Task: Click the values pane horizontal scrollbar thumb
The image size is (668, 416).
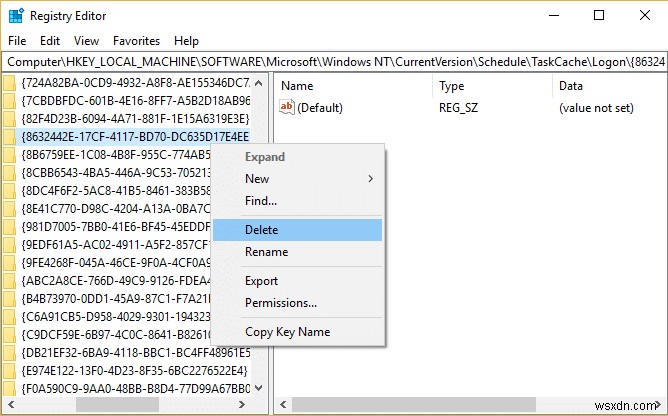Action: click(414, 404)
